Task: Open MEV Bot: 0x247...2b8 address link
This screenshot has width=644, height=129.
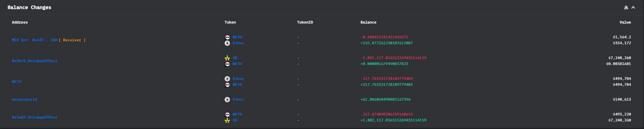Action: point(34,40)
